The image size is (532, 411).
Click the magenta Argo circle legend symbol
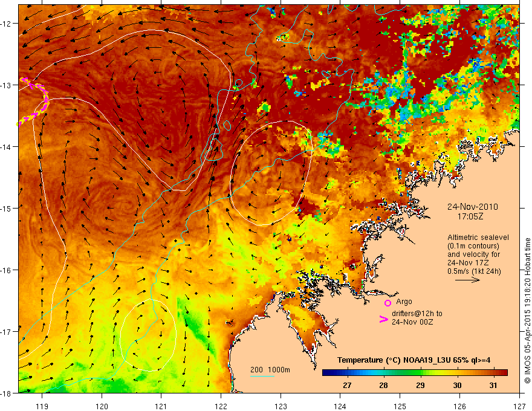tap(388, 303)
